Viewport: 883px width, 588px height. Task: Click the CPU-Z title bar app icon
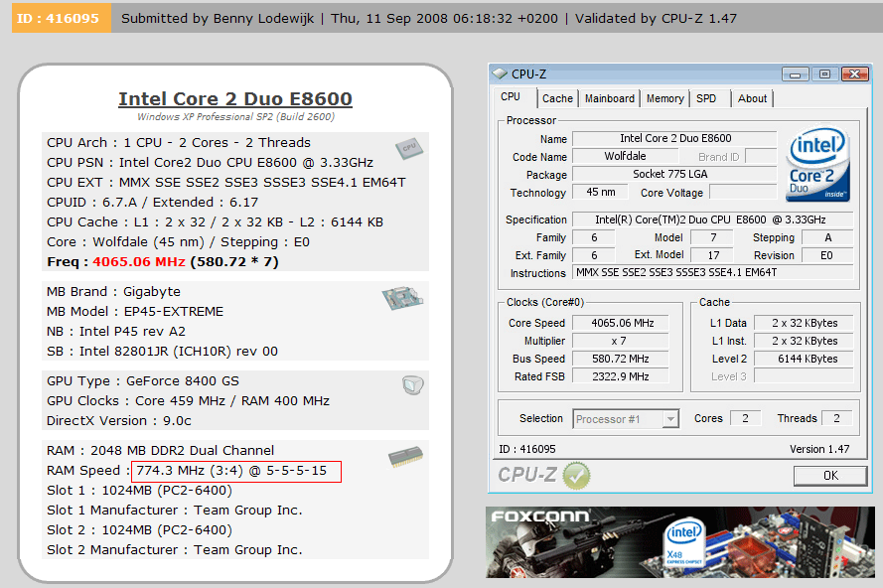500,73
